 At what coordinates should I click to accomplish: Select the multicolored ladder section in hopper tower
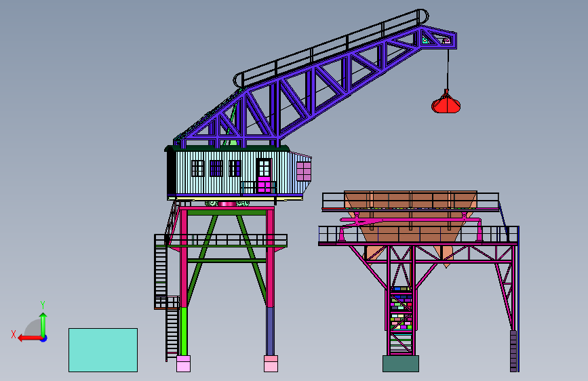401,308
